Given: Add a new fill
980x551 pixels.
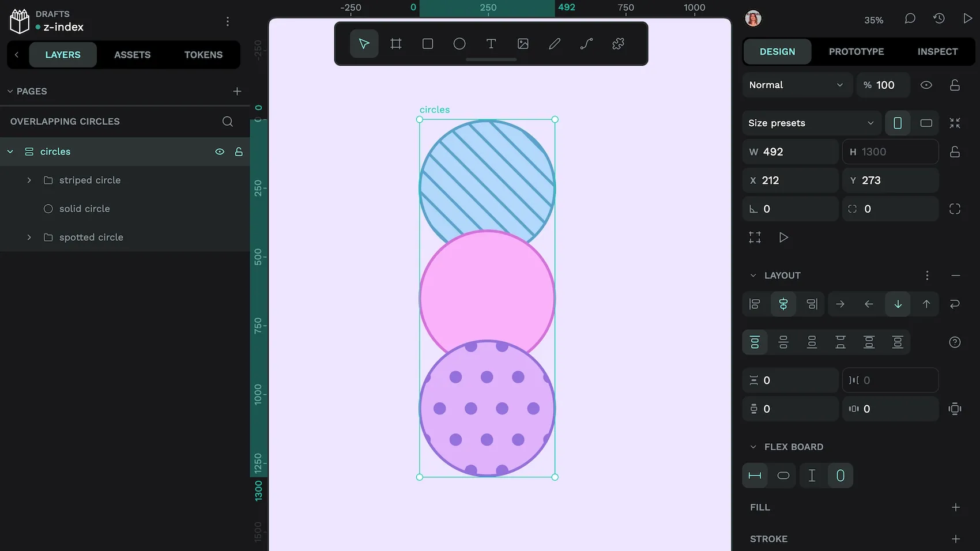Looking at the screenshot, I should pyautogui.click(x=955, y=507).
